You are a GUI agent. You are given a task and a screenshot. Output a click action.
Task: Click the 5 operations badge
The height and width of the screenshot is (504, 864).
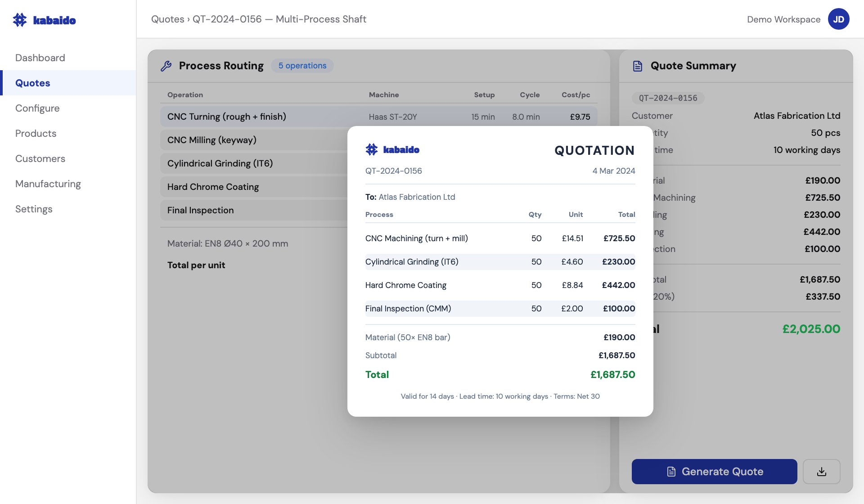click(x=302, y=66)
